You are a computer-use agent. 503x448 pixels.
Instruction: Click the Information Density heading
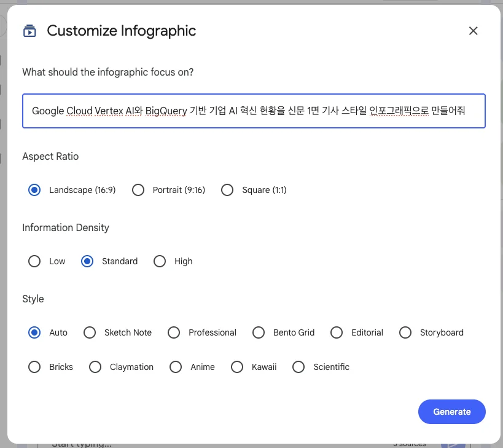(66, 227)
